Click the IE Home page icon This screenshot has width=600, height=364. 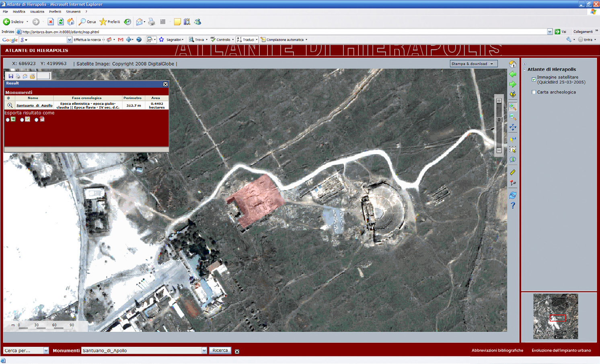(71, 22)
